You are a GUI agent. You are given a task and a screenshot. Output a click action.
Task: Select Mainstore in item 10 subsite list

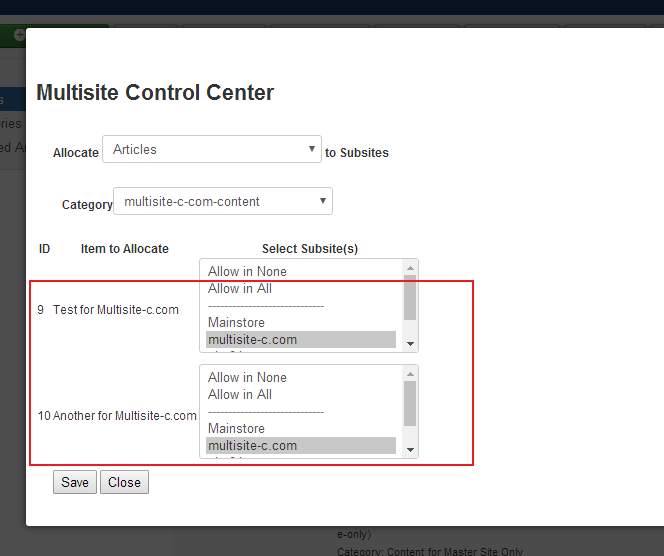[x=236, y=429]
